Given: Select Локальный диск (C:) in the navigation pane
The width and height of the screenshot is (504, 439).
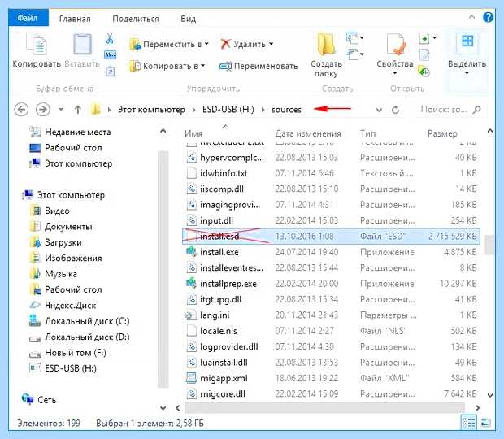Looking at the screenshot, I should tap(87, 321).
